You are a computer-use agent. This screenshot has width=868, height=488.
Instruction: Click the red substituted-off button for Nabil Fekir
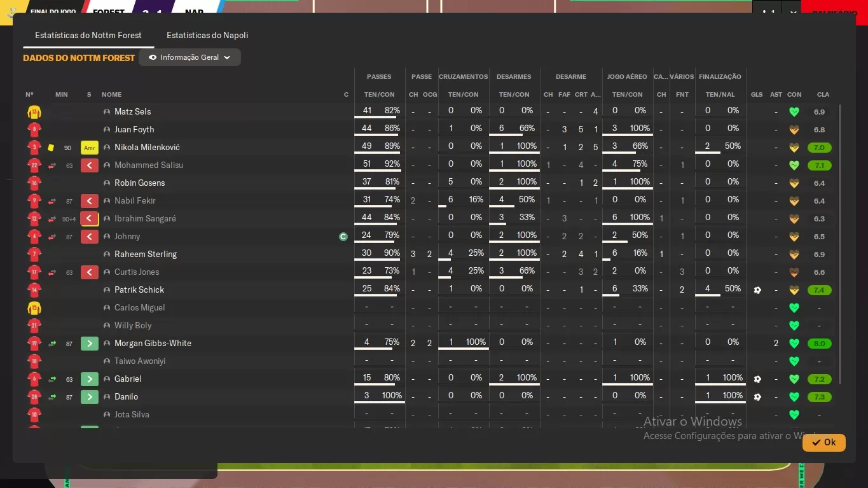point(90,201)
